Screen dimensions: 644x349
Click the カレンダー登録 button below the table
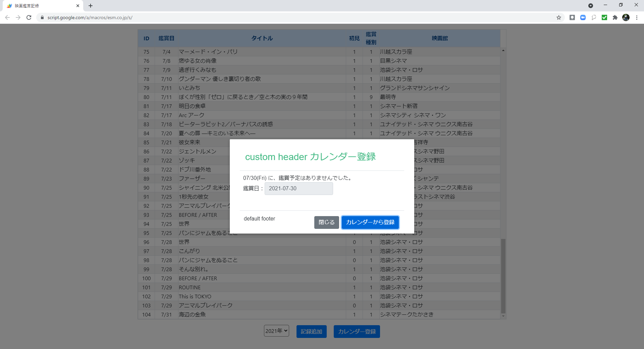(357, 331)
